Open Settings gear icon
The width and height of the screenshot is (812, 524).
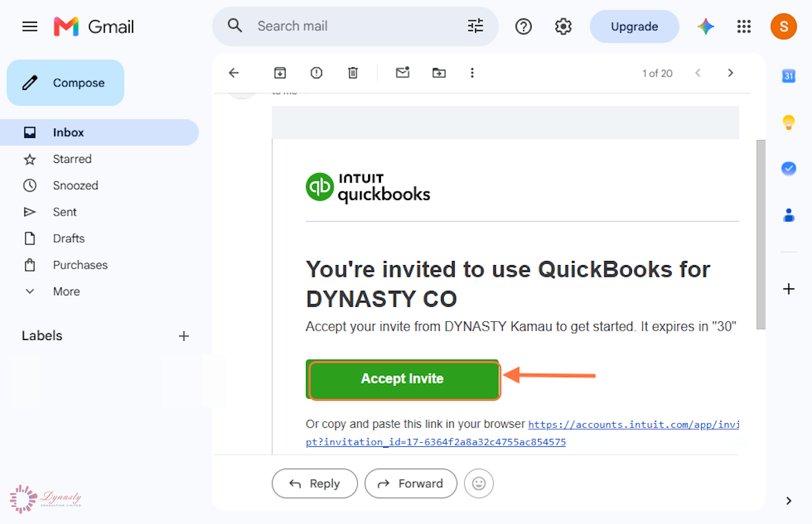click(x=563, y=26)
